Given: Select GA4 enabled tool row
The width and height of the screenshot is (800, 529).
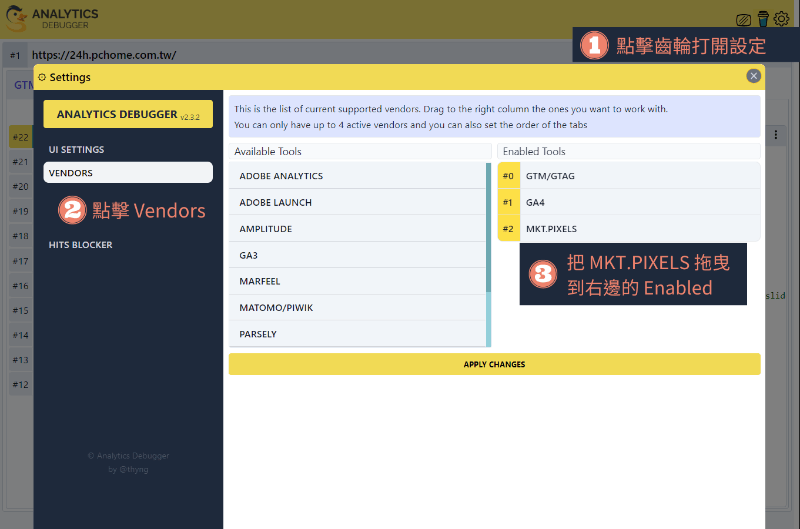Looking at the screenshot, I should (x=629, y=203).
